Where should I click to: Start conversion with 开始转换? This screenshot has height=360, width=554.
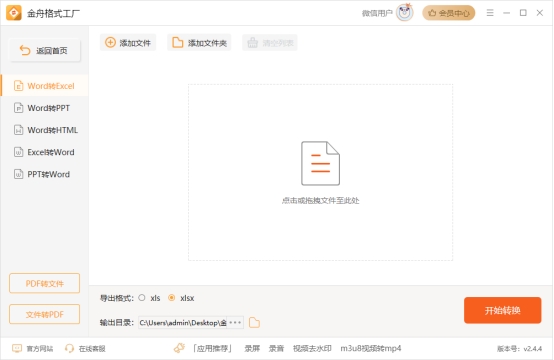coord(502,310)
